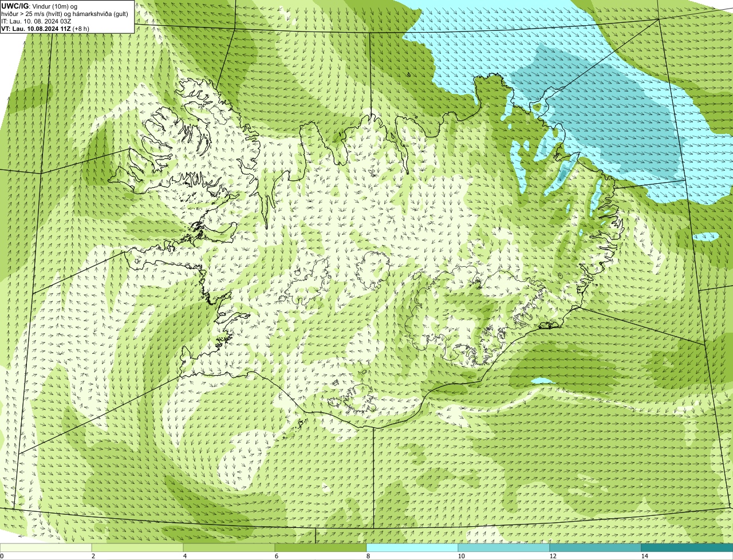Select the above-14 m/s dark teal segment
Viewport: 733px width, 560px height.
pyautogui.click(x=687, y=547)
